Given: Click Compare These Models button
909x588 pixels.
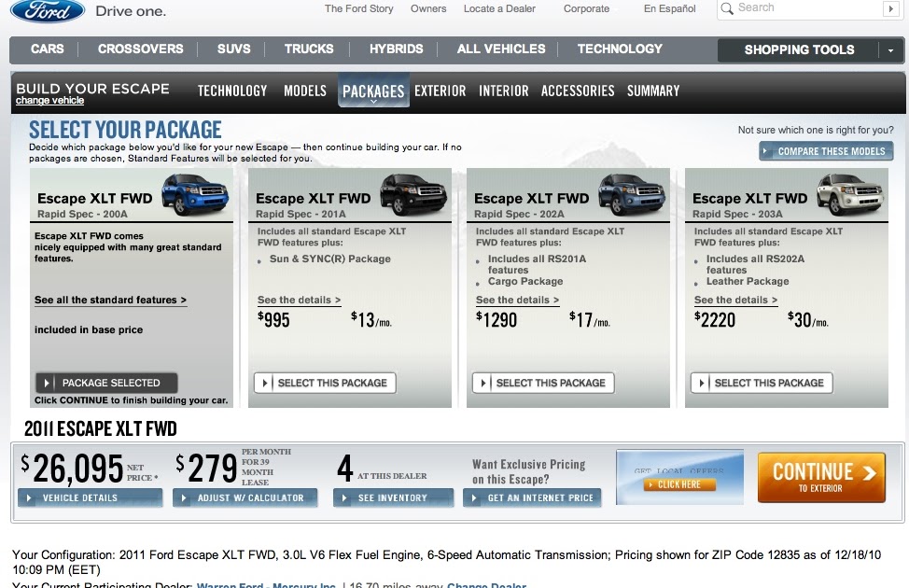Looking at the screenshot, I should coord(826,151).
